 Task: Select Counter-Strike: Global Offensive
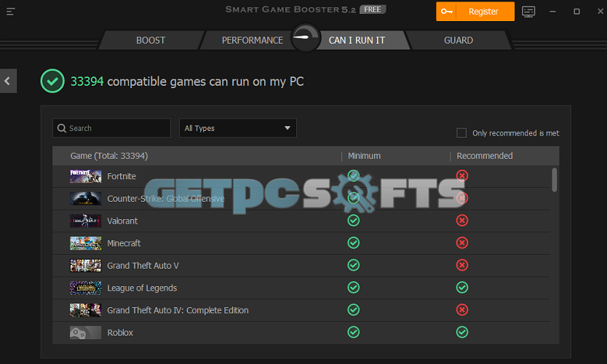tap(166, 199)
